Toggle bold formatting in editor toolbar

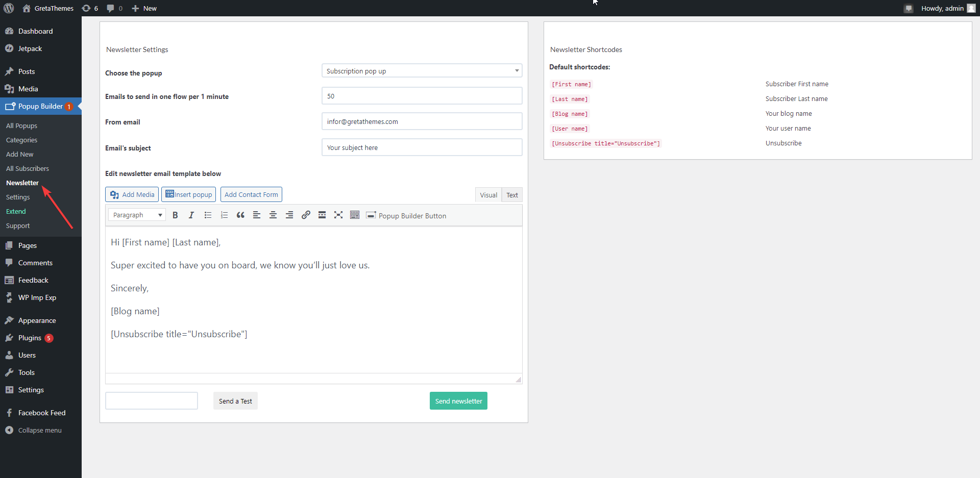coord(175,215)
